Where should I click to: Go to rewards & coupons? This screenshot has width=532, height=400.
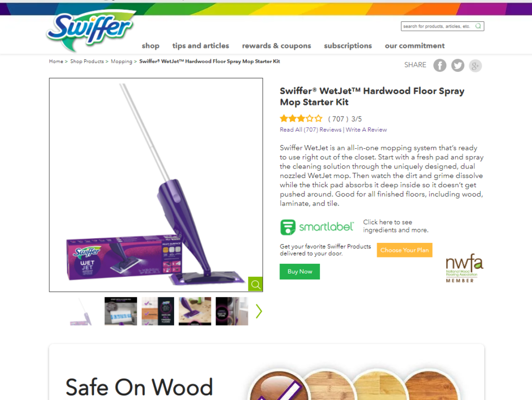276,45
